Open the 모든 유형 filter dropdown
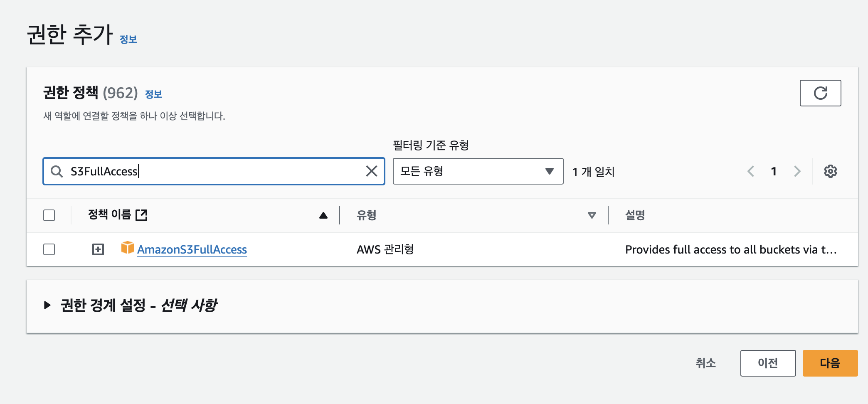The width and height of the screenshot is (868, 404). (478, 171)
